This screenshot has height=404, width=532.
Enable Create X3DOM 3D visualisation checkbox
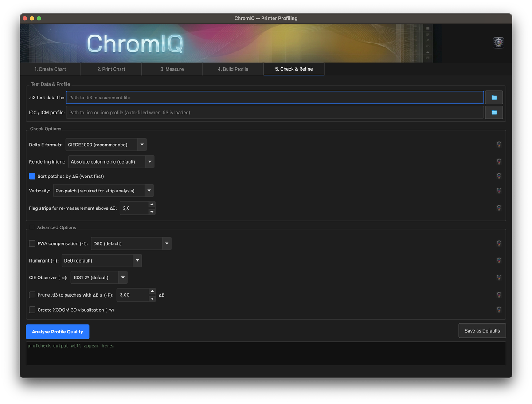(32, 310)
